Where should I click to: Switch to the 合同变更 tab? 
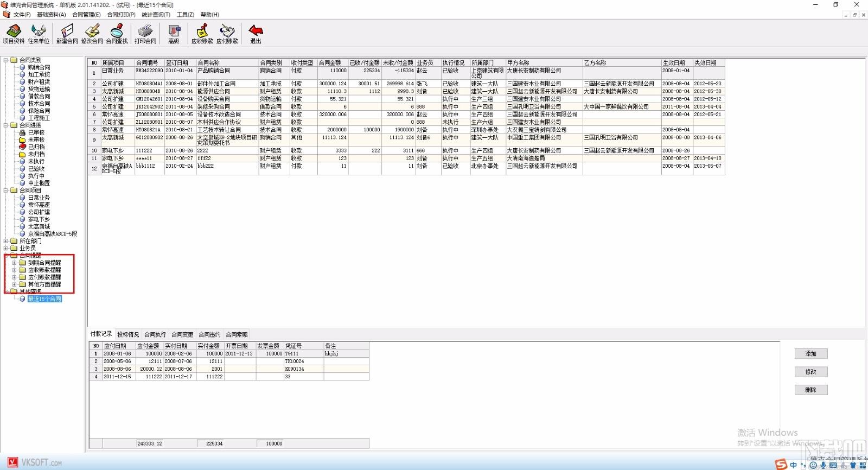click(x=182, y=335)
